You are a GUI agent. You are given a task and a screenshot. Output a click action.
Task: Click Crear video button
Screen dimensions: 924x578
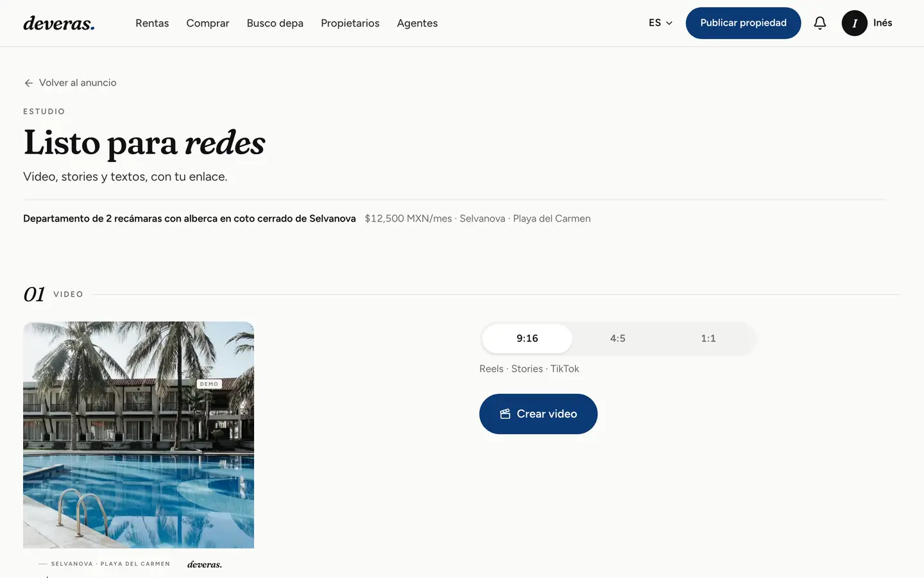(x=538, y=414)
